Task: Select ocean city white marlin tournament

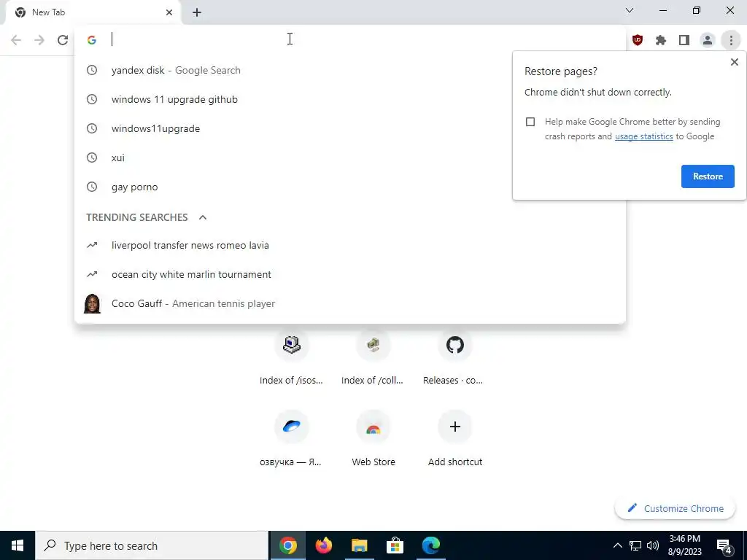Action: coord(349,274)
